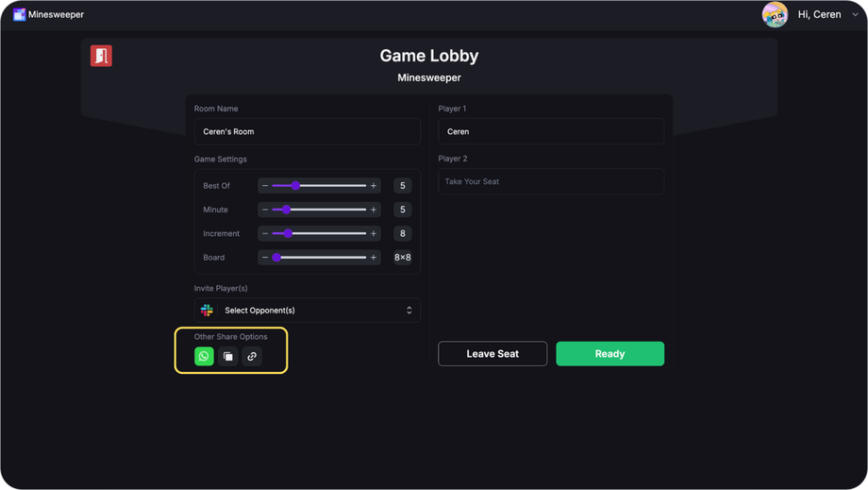Click the Best Of slider handle
This screenshot has height=490, width=868.
point(295,185)
